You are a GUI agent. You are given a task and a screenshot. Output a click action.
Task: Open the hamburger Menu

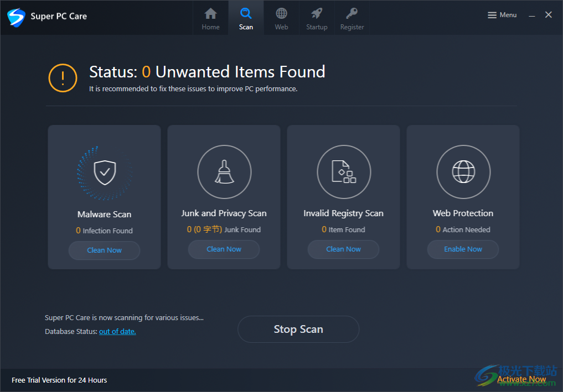pos(502,15)
